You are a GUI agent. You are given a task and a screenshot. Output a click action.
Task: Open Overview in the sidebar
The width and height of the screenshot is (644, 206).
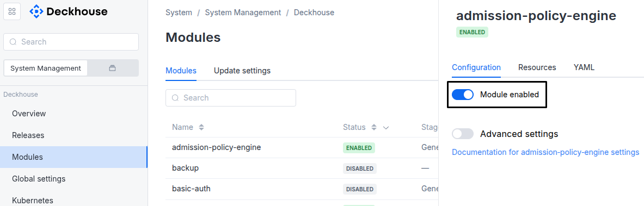coord(73,114)
